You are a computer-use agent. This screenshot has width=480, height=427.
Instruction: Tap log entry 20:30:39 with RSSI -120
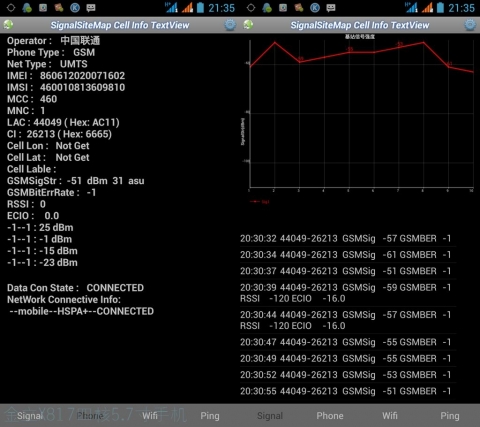click(346, 293)
